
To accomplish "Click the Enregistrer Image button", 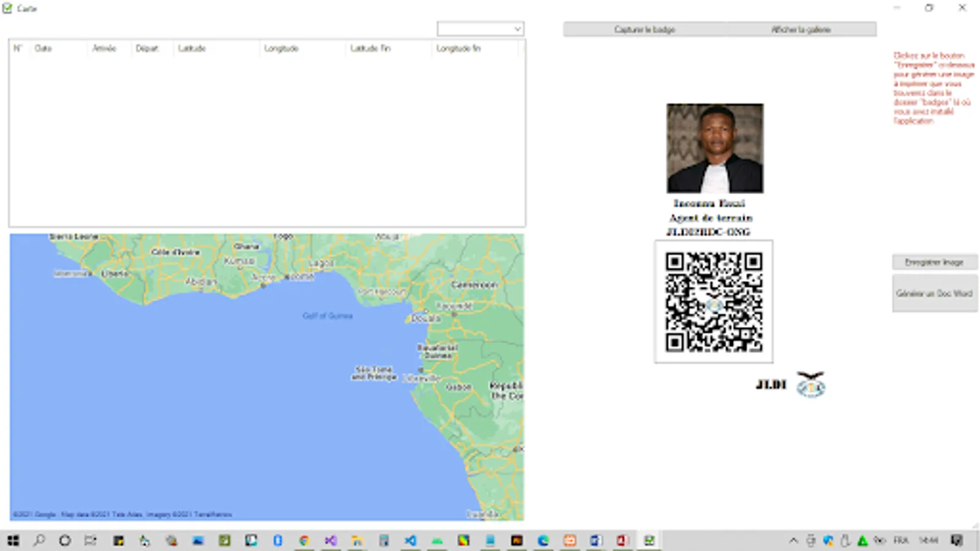I will pyautogui.click(x=935, y=262).
